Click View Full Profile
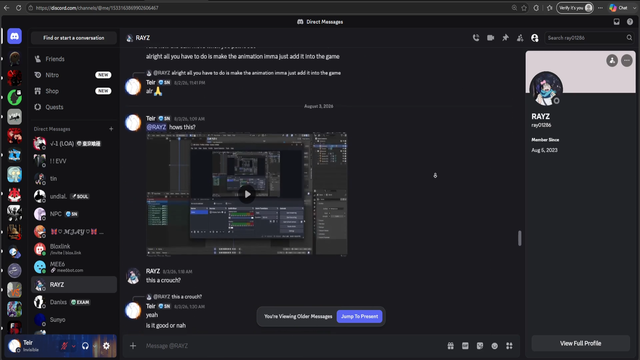Screen dimensions: 640x360 580,343
